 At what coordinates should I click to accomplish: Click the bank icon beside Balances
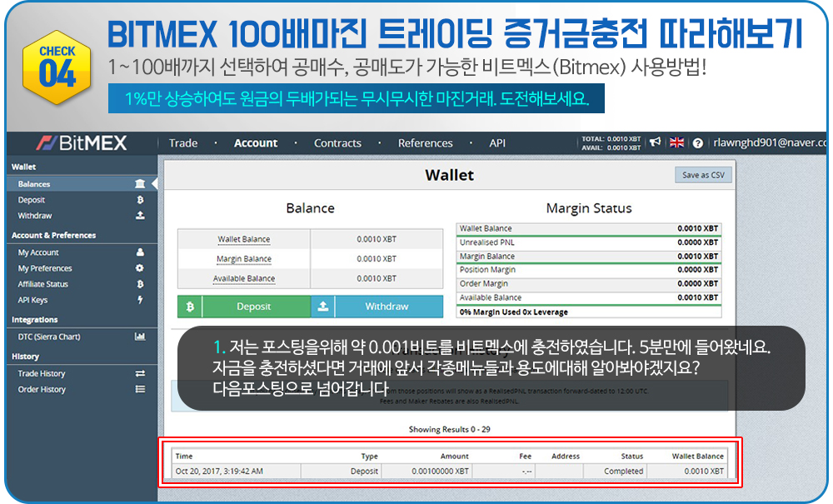click(x=140, y=184)
